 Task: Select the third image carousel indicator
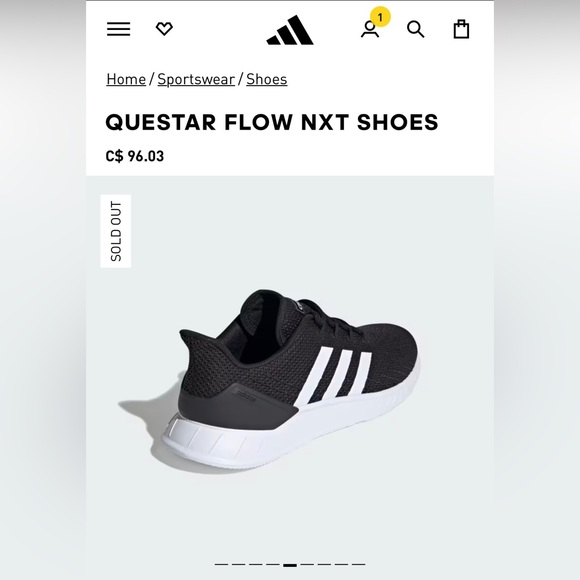click(256, 564)
